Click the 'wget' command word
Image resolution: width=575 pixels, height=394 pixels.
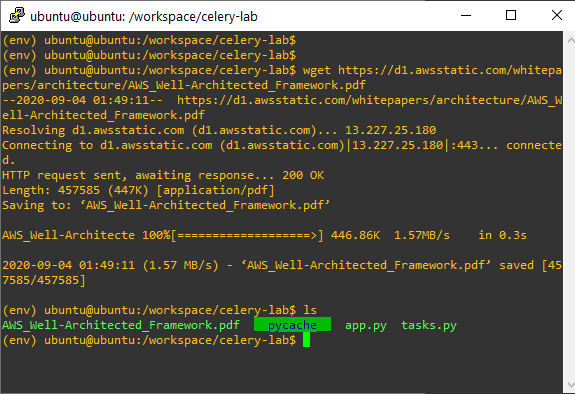tap(317, 70)
